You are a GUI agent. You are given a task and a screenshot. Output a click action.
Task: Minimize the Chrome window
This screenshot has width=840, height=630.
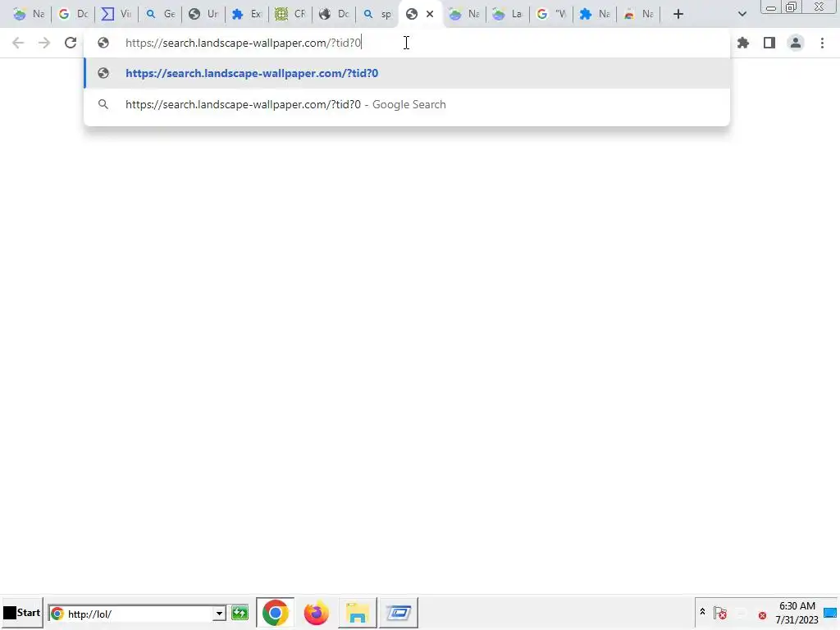click(x=771, y=7)
